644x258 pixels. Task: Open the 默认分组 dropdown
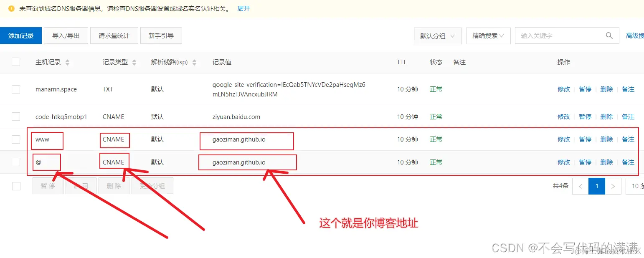[438, 36]
